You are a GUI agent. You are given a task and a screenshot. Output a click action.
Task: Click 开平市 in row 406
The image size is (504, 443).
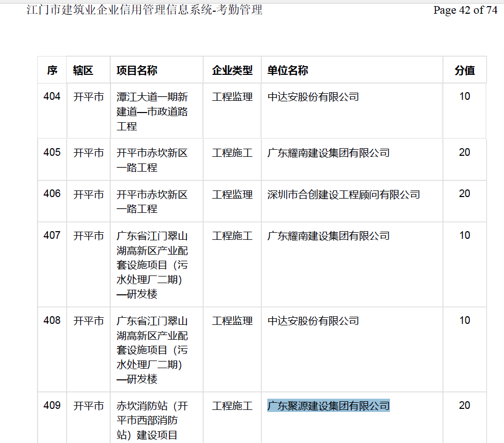[89, 194]
